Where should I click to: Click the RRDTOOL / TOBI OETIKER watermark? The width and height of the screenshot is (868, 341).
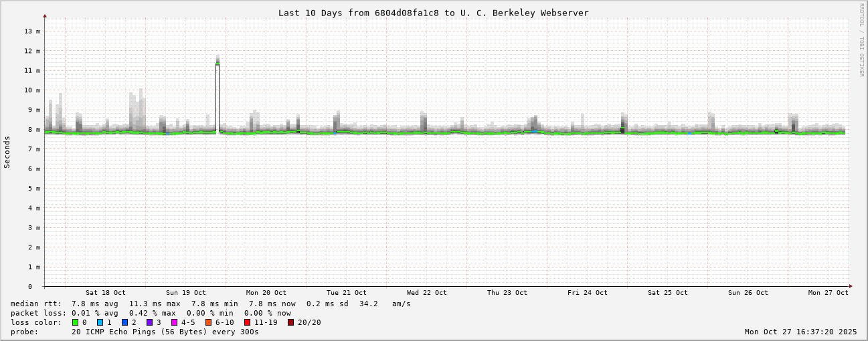click(861, 40)
